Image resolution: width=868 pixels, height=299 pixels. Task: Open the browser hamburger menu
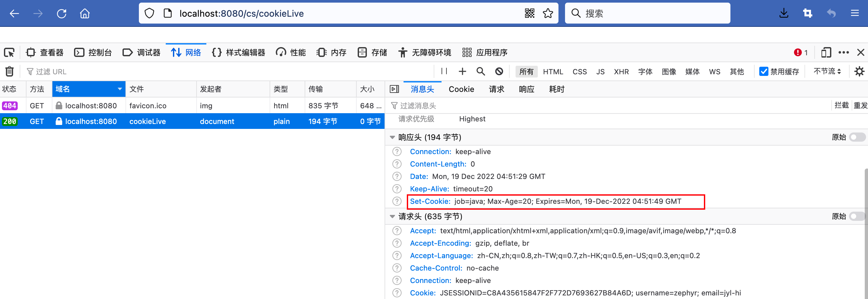tap(855, 13)
